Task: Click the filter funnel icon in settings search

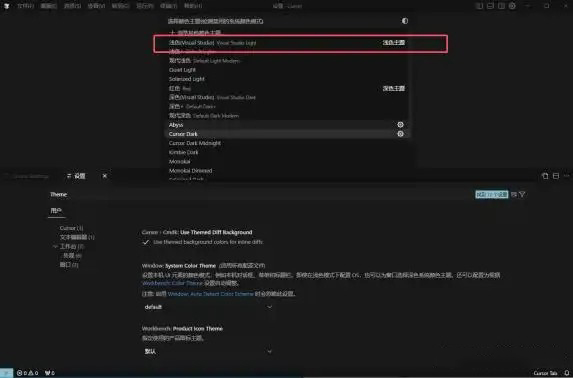Action: pos(522,194)
